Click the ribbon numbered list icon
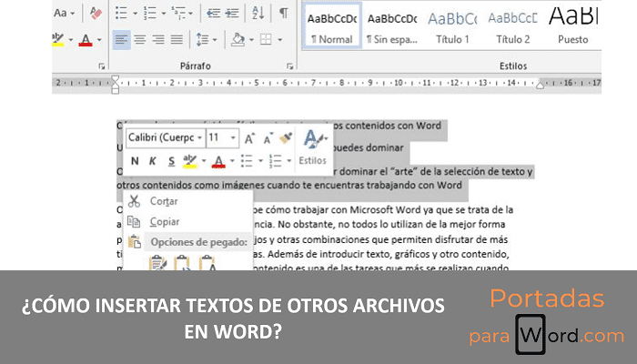 149,13
